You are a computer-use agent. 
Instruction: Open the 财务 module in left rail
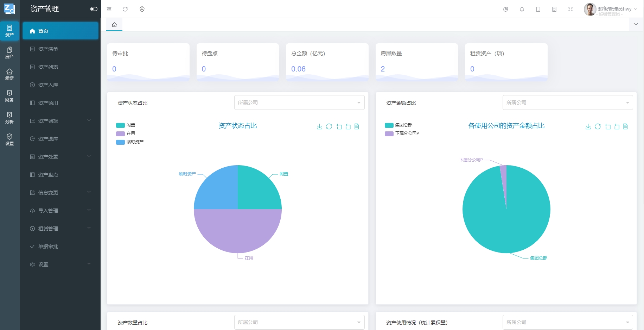(9, 96)
